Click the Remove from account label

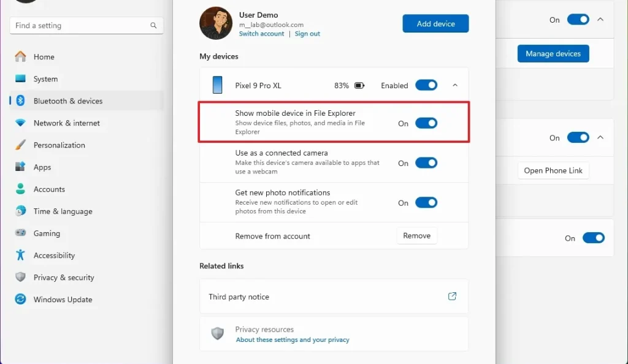click(x=272, y=235)
